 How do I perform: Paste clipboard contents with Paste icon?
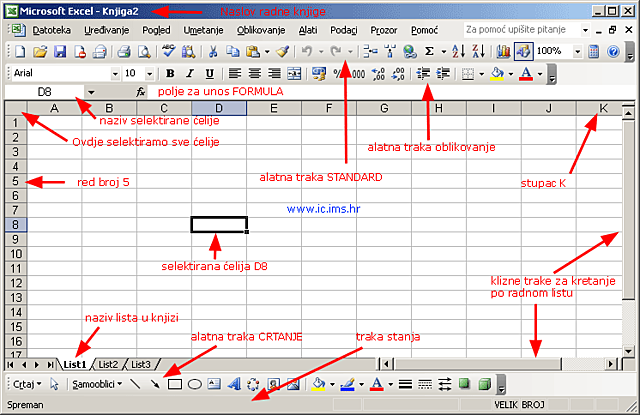point(253,52)
